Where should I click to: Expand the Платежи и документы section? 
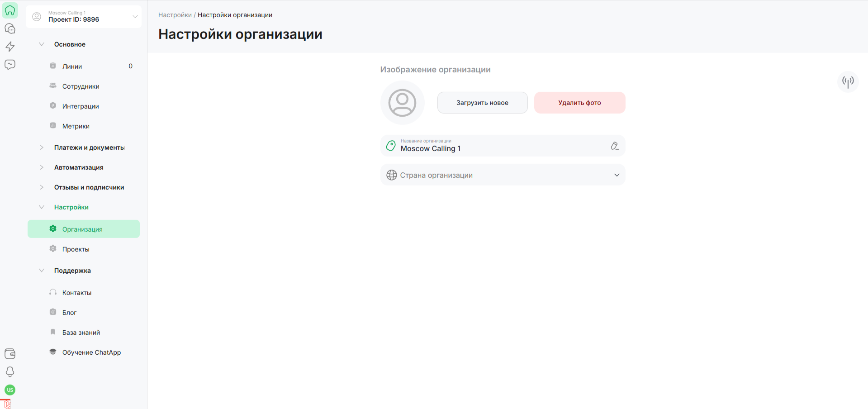coord(89,147)
